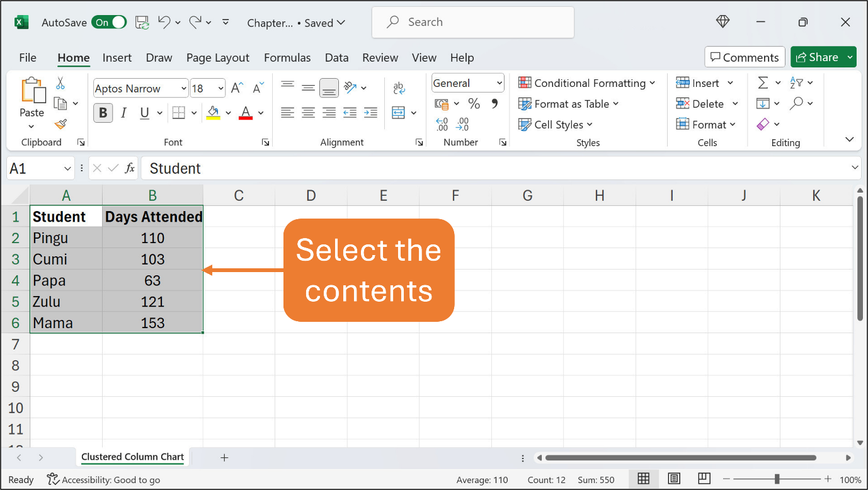Viewport: 868px width, 490px height.
Task: Click Delete cells button
Action: pyautogui.click(x=700, y=104)
